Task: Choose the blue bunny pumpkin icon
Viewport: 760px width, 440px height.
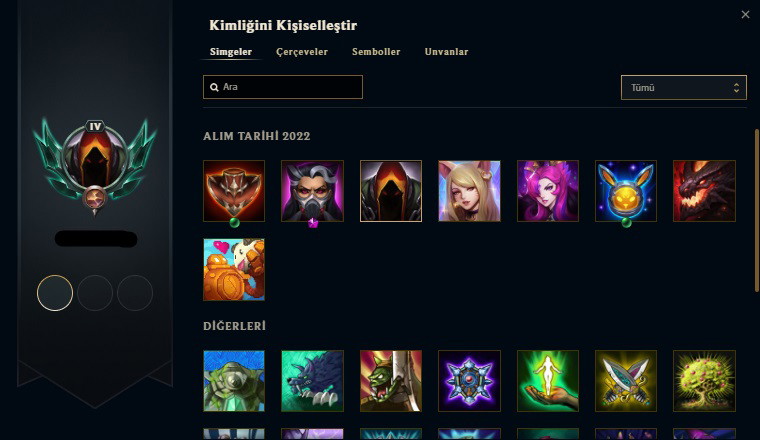Action: [626, 191]
